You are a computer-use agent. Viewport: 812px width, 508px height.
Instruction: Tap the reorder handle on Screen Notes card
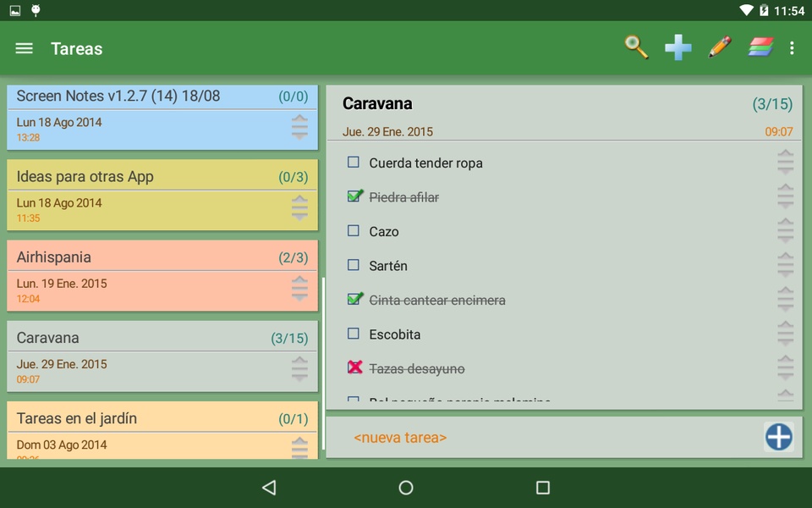click(x=299, y=127)
